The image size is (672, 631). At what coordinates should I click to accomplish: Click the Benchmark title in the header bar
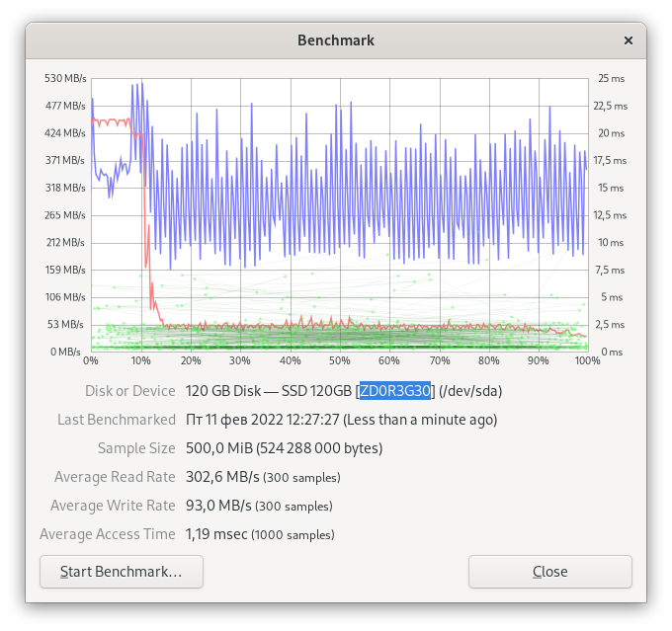point(335,40)
